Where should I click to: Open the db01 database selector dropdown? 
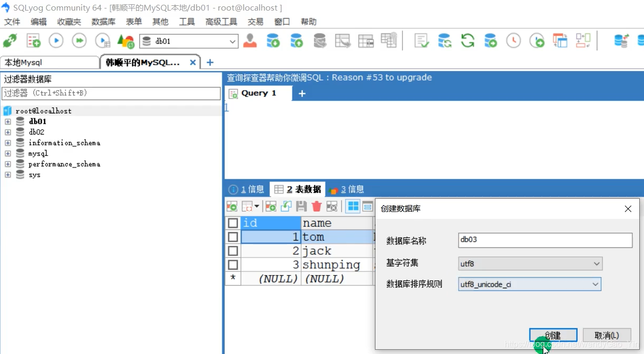(x=232, y=41)
